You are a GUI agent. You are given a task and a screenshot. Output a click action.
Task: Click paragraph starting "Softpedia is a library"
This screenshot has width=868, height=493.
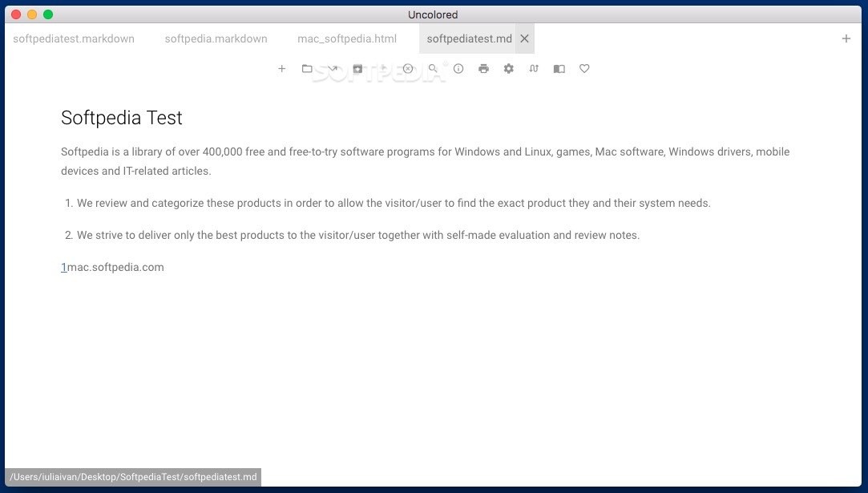click(x=425, y=161)
